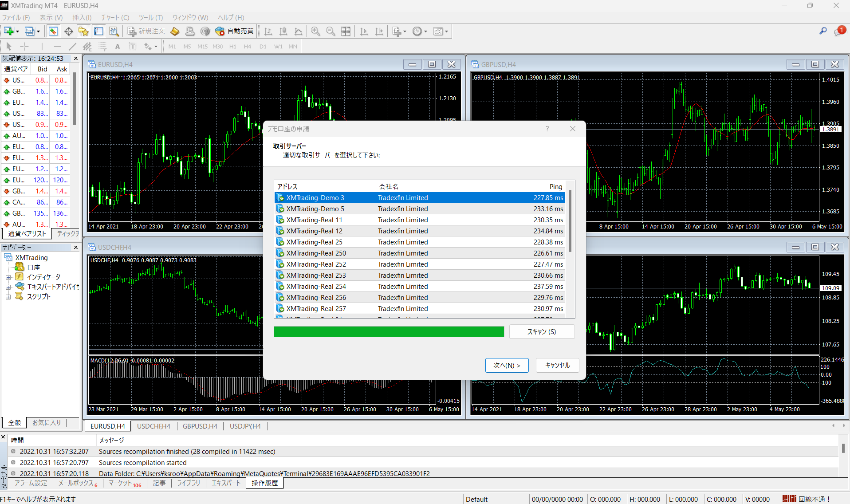Click the zoom out magnifier icon
Screen dimensions: 850x504
click(x=331, y=31)
